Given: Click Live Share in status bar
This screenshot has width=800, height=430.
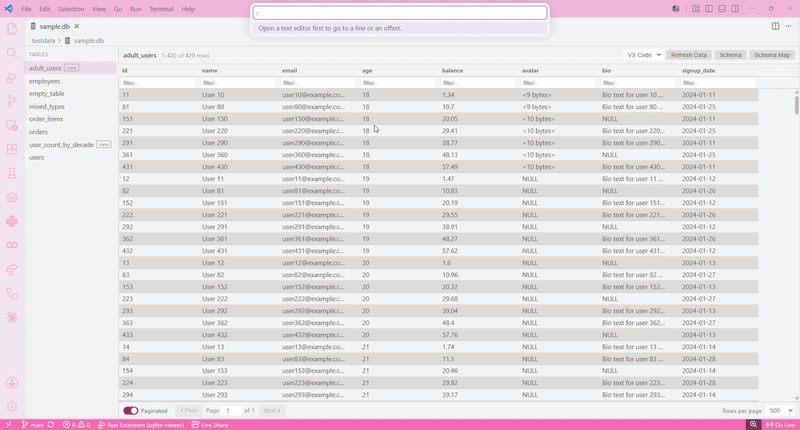Looking at the screenshot, I should click(210, 425).
